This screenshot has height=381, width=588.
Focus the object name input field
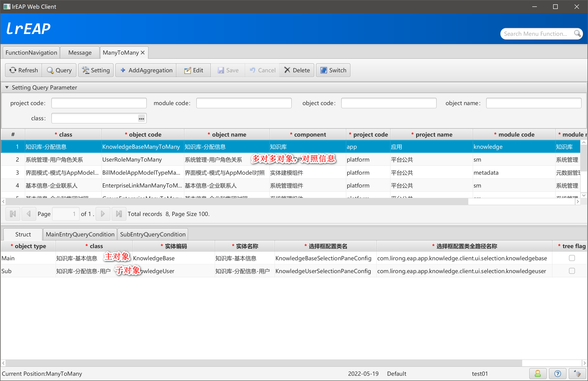pyautogui.click(x=534, y=103)
